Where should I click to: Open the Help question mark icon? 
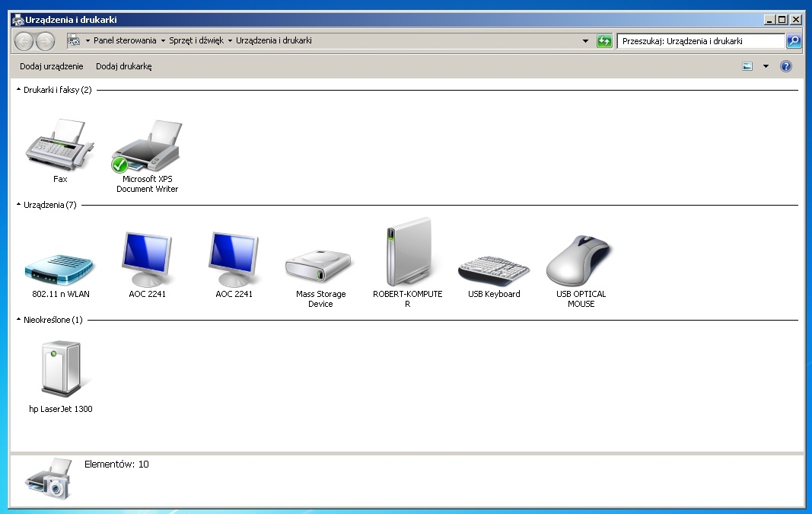pos(785,66)
